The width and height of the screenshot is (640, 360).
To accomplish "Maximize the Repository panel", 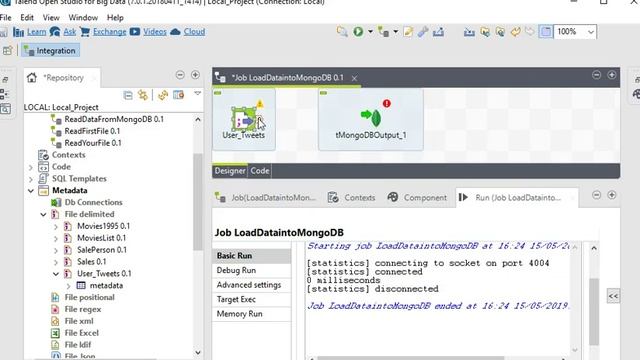I will (x=195, y=75).
